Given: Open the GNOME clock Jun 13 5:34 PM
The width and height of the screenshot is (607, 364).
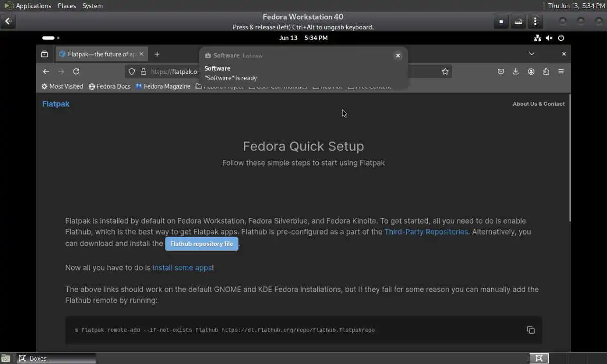Looking at the screenshot, I should 303,38.
